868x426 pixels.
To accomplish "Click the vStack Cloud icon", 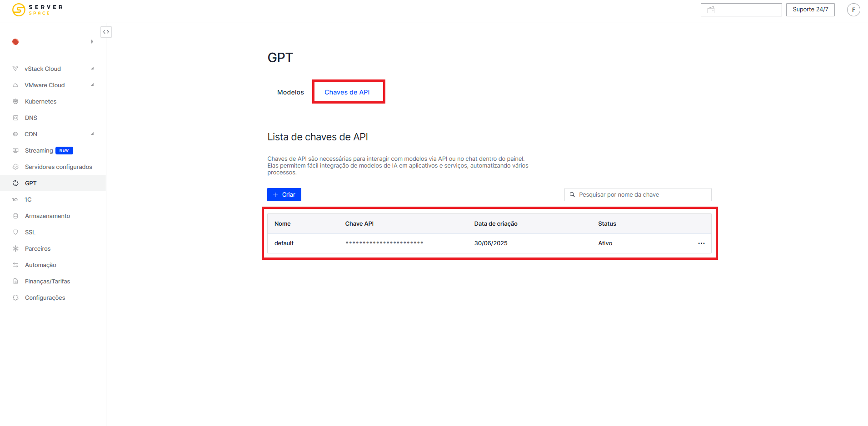I will click(15, 69).
